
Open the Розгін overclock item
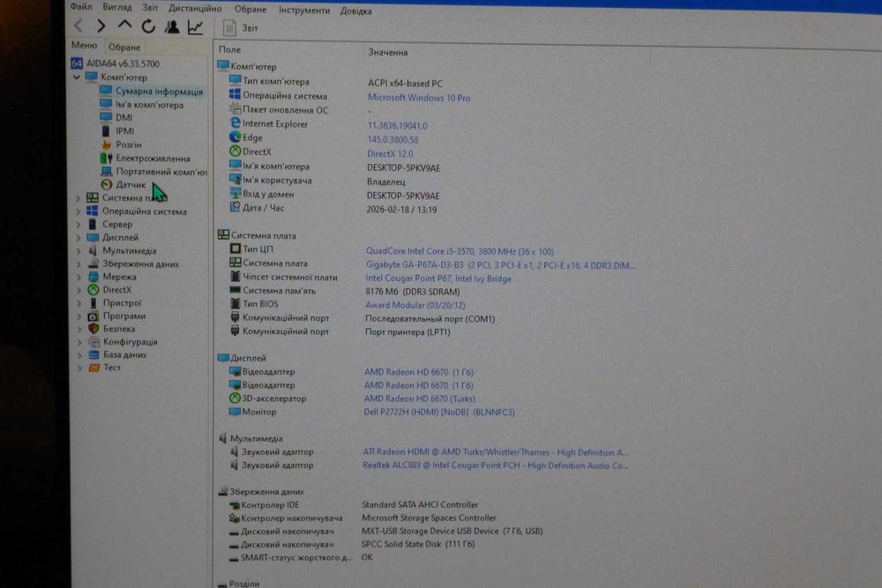[x=128, y=145]
